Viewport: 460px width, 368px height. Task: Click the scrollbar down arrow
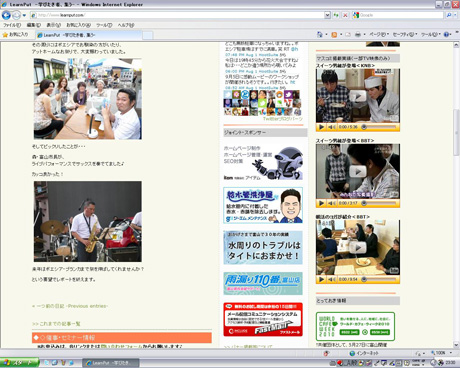pyautogui.click(x=456, y=345)
